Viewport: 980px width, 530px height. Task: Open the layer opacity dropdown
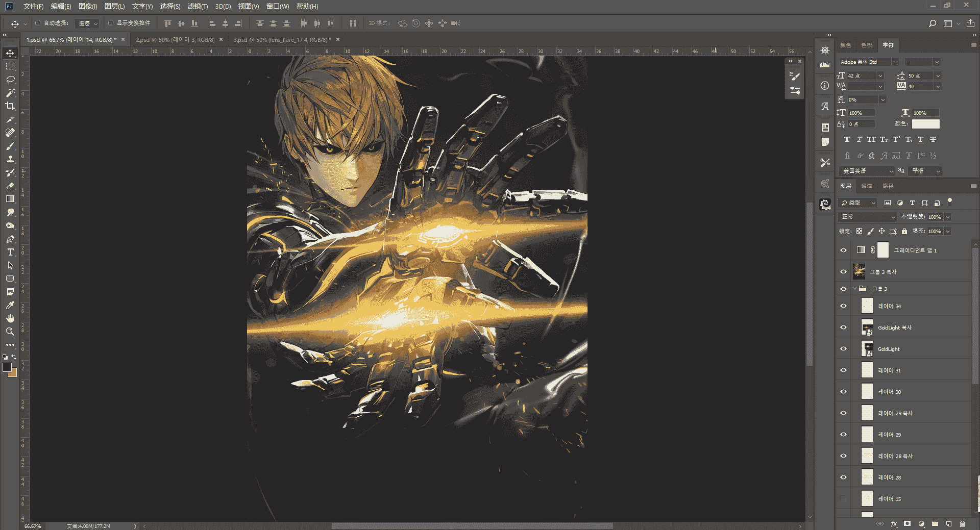coord(948,217)
